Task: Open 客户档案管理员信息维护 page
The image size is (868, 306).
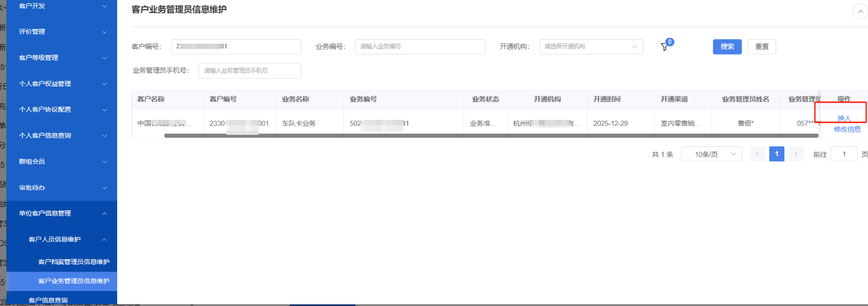Action: click(73, 262)
